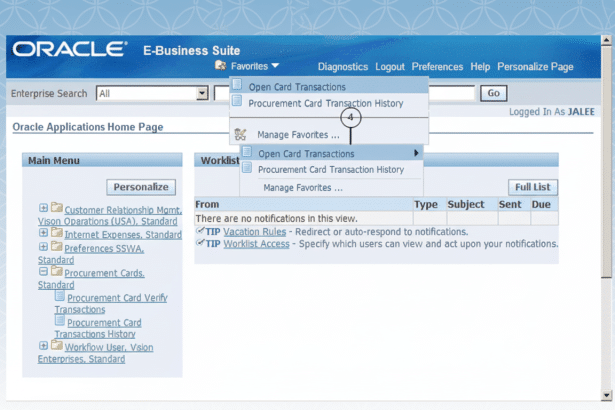Click the Oracle logo
615x410 pixels.
[70, 49]
